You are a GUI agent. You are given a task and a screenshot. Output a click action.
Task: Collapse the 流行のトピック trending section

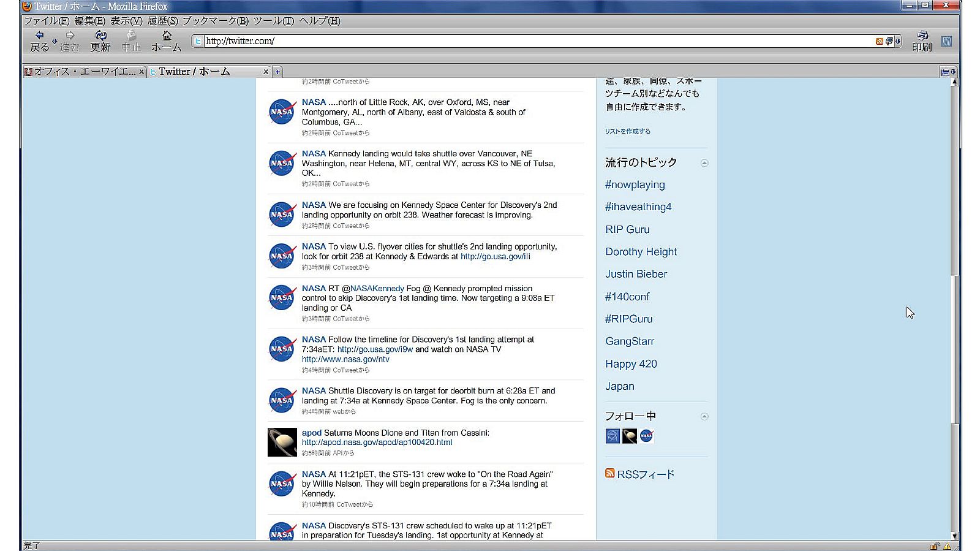(704, 163)
